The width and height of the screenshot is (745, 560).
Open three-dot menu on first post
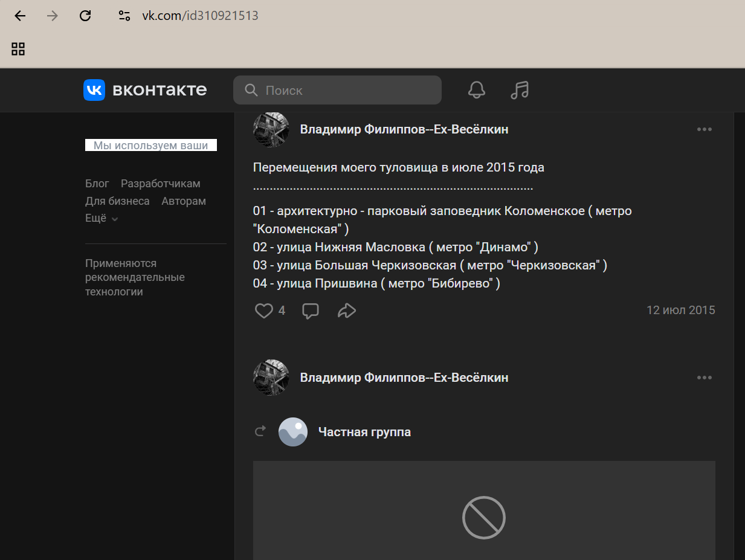704,129
